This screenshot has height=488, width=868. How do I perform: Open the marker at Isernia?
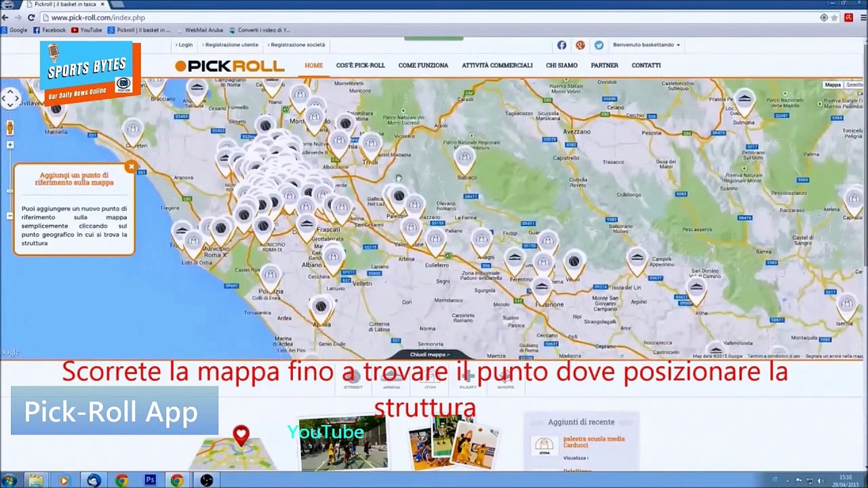tap(846, 306)
